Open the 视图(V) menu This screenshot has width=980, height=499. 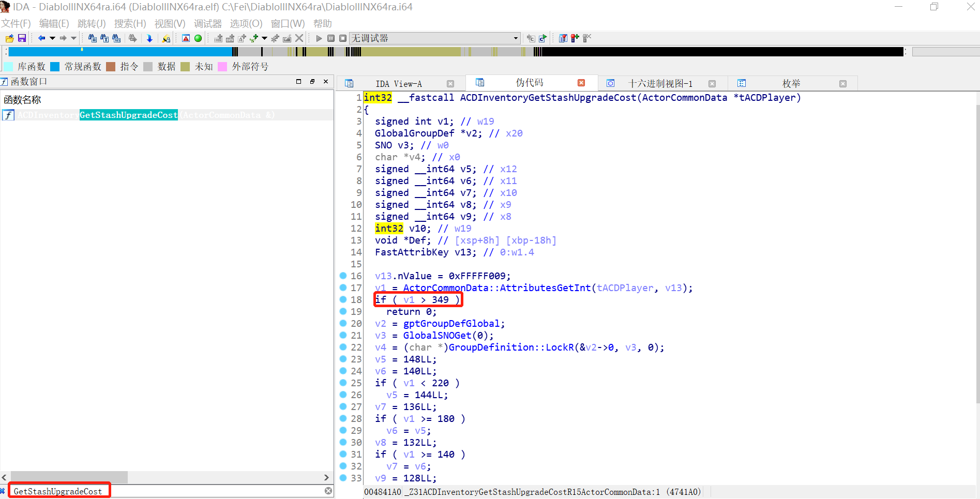[x=170, y=24]
